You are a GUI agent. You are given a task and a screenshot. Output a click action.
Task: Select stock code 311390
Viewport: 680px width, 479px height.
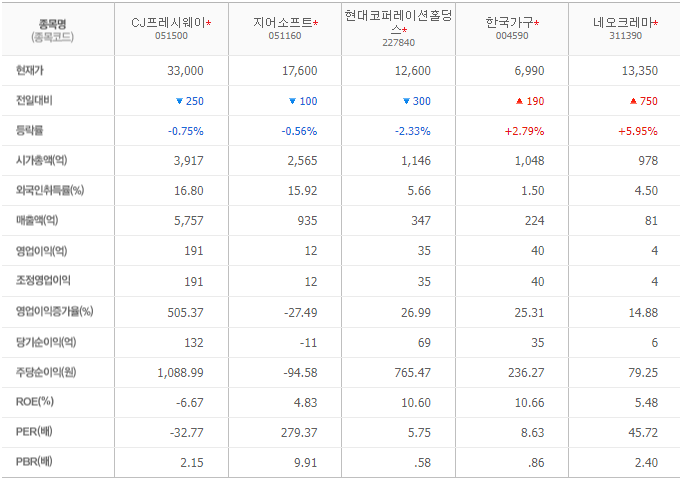pyautogui.click(x=625, y=36)
